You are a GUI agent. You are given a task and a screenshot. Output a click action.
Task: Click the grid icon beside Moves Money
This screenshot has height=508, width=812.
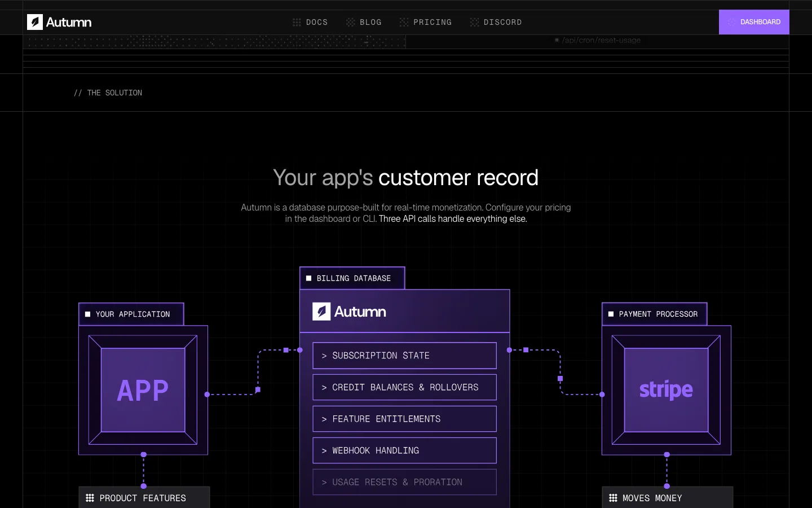613,498
